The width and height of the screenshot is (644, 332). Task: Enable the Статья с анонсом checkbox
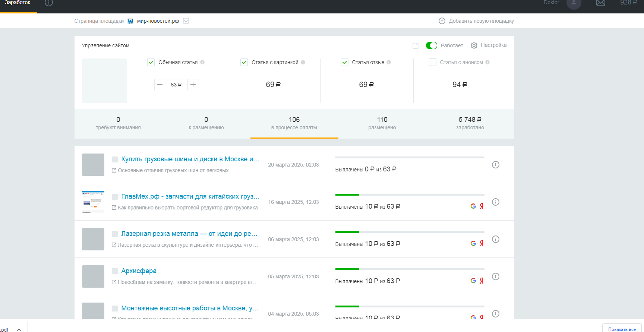click(433, 62)
